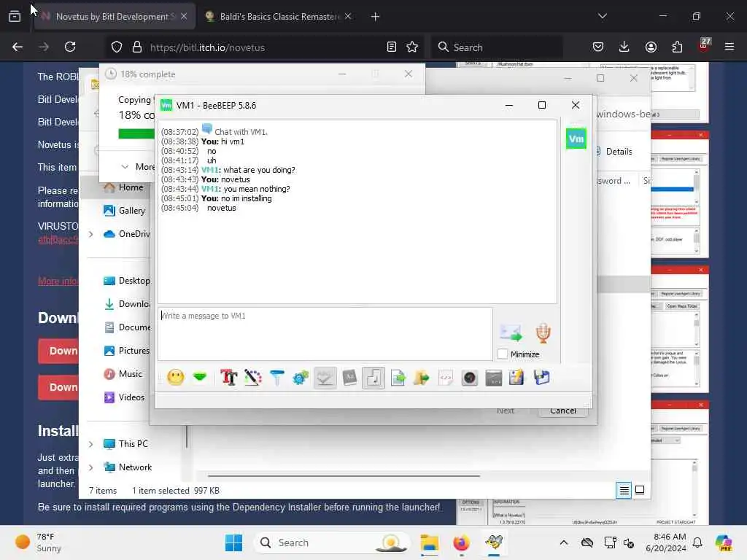Open chat settings blue gears icon
747x560 pixels.
click(x=301, y=378)
